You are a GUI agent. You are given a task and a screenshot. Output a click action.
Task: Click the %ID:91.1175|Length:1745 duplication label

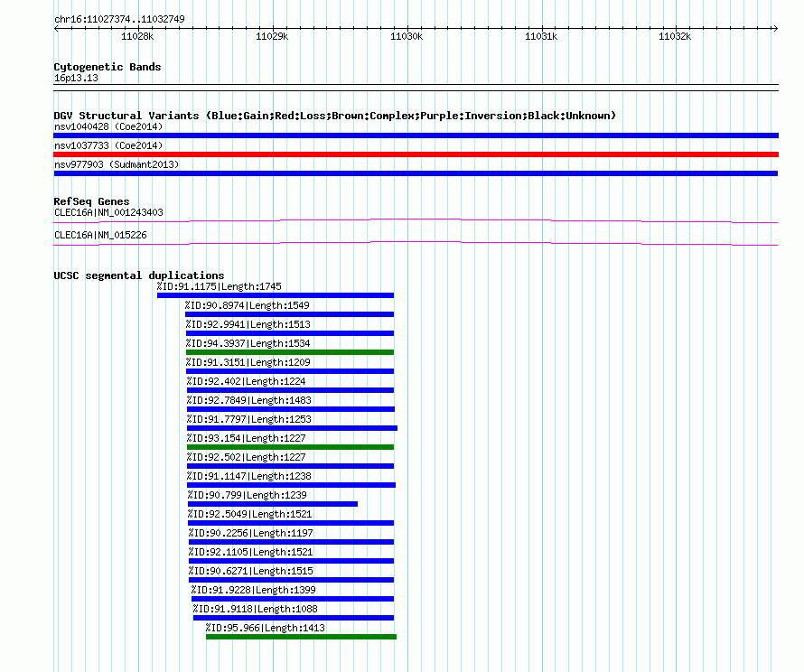click(219, 286)
